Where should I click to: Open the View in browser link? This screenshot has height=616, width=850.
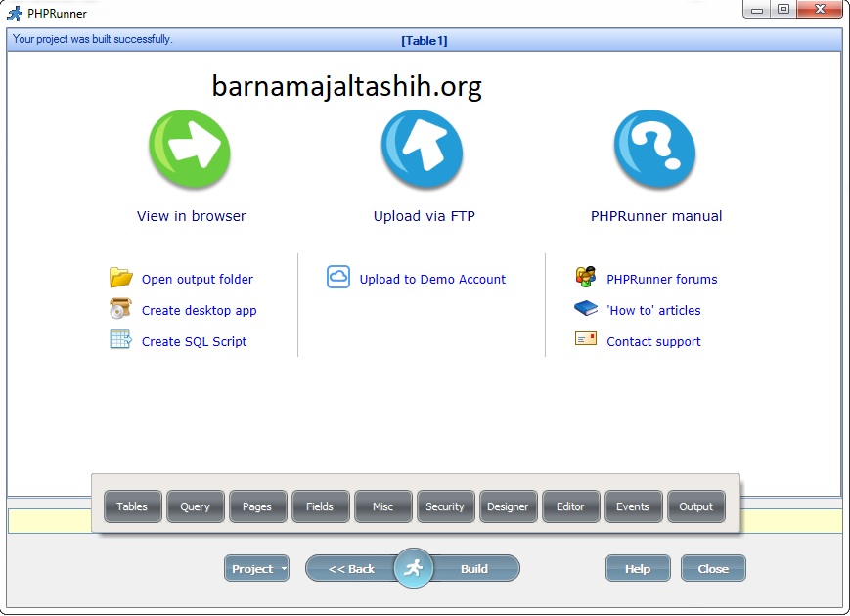click(192, 216)
